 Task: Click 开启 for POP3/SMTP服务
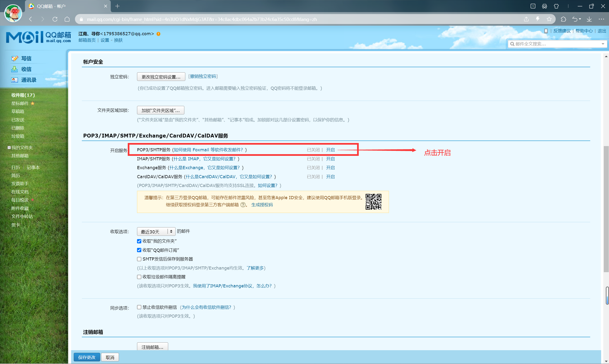tap(330, 150)
